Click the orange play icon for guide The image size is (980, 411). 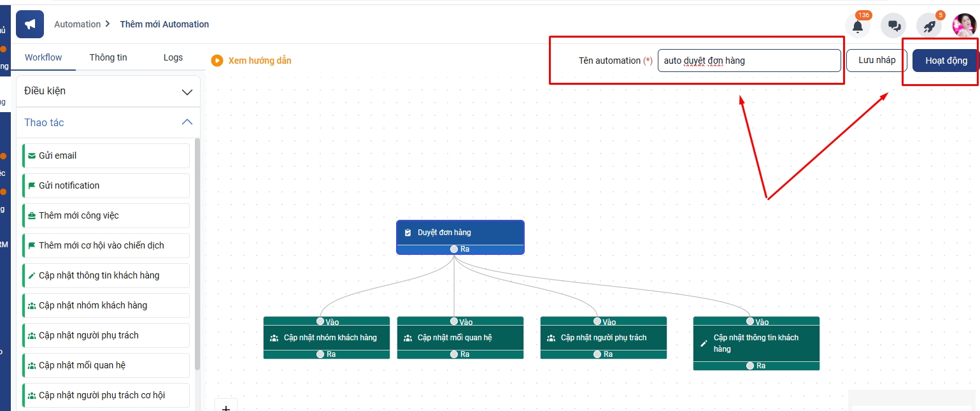pyautogui.click(x=217, y=61)
